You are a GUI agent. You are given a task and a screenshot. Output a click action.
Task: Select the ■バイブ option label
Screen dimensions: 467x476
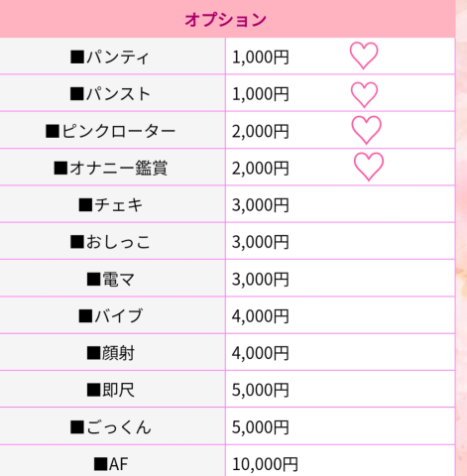pos(110,316)
